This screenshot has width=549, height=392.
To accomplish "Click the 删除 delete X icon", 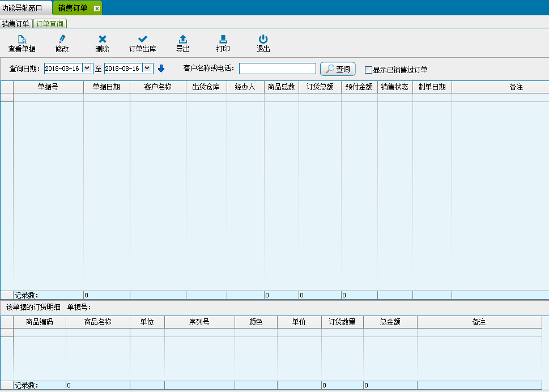I will pos(102,39).
